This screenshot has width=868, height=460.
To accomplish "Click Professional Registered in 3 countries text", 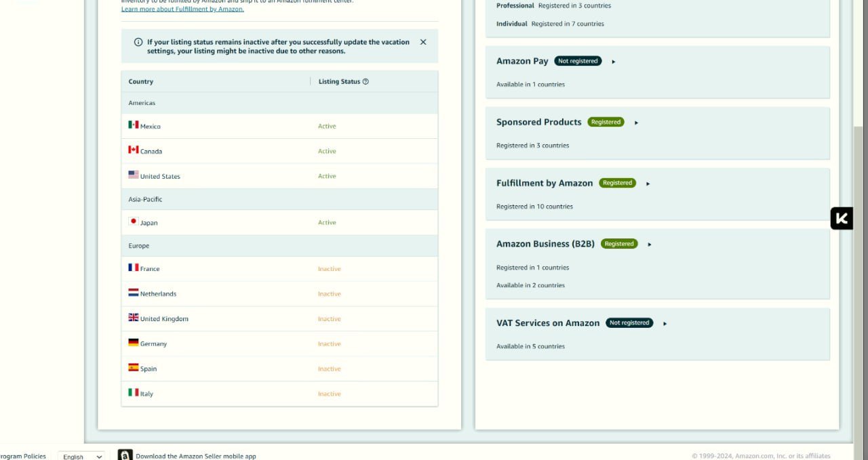I will click(553, 5).
